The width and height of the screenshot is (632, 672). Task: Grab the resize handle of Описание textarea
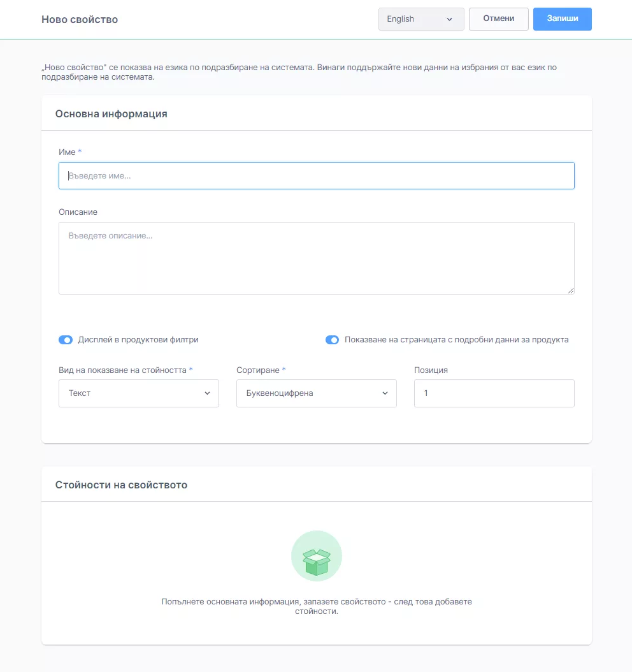(570, 290)
